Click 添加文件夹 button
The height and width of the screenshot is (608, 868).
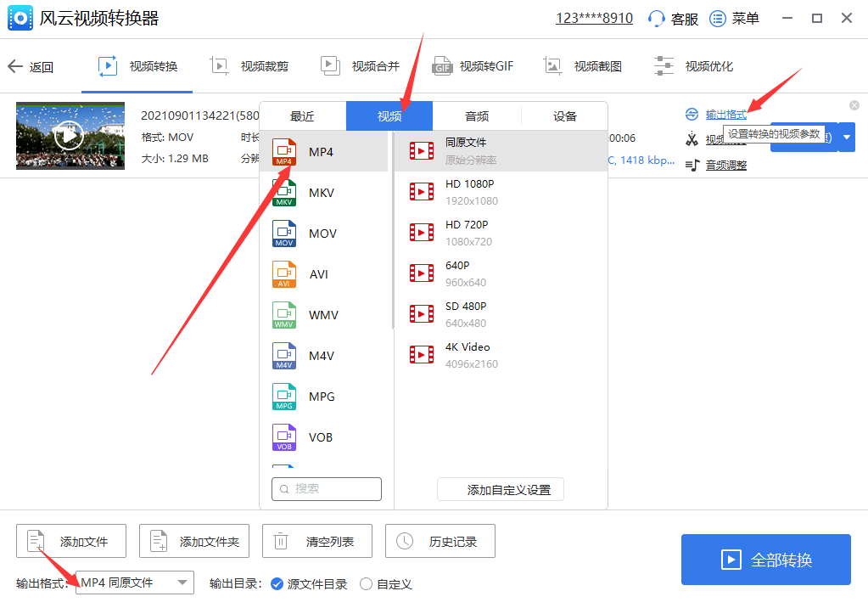coord(194,541)
